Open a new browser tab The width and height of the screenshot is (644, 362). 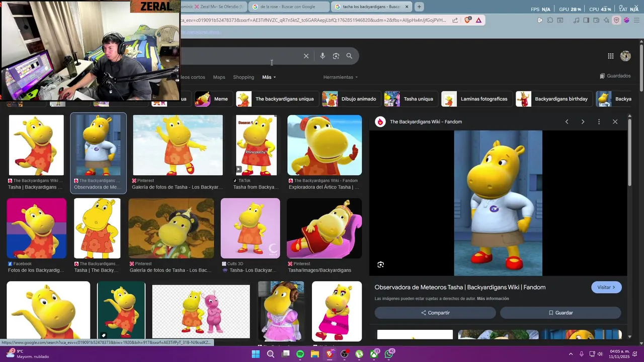[x=419, y=7]
